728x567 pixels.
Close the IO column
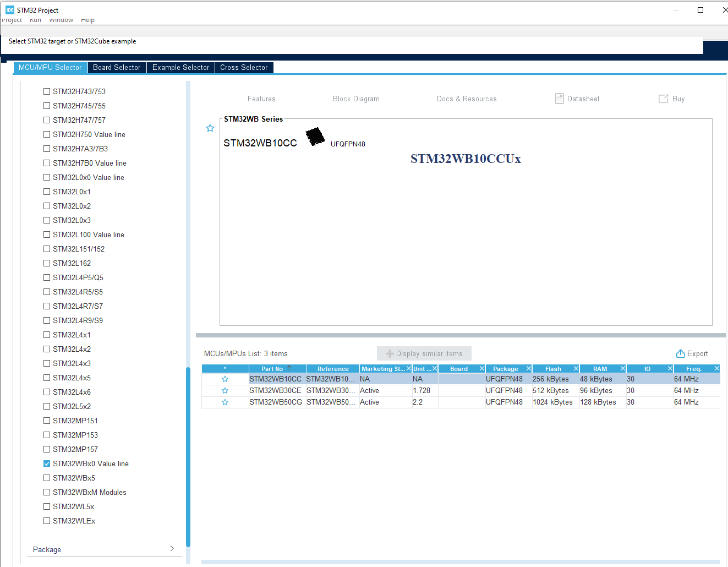pyautogui.click(x=670, y=368)
